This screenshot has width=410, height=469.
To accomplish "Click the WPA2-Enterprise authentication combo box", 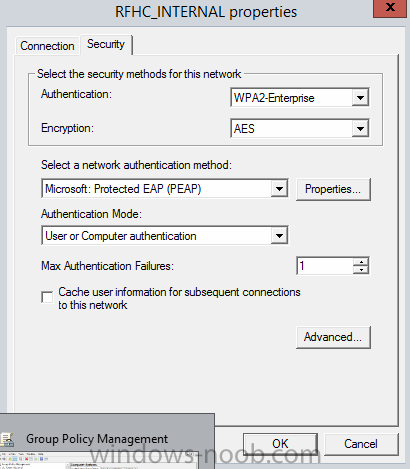I will pos(299,98).
